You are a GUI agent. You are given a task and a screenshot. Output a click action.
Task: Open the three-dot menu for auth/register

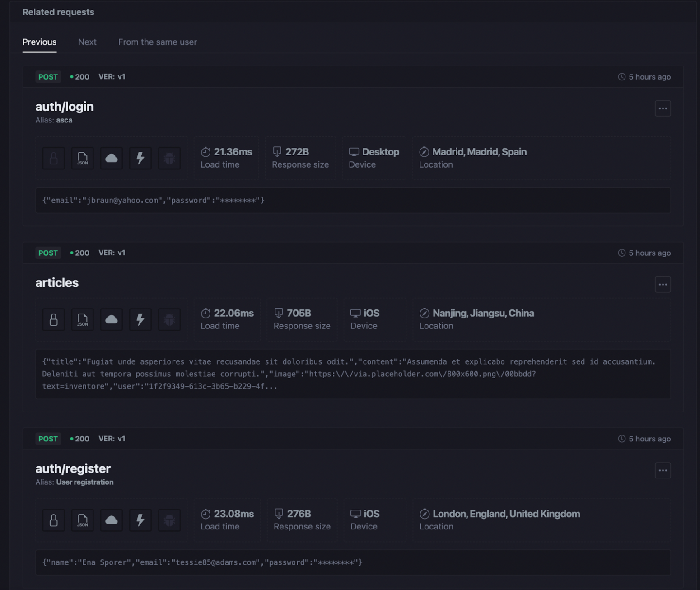pos(663,470)
